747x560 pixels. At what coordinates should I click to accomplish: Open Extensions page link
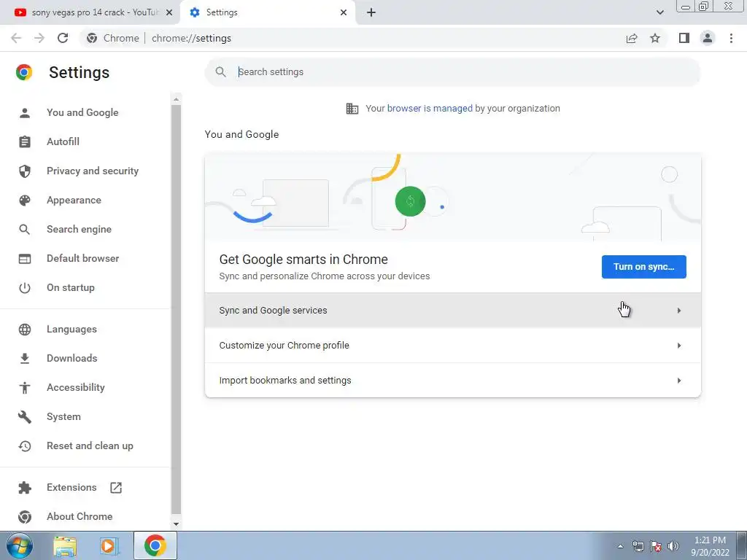point(71,487)
